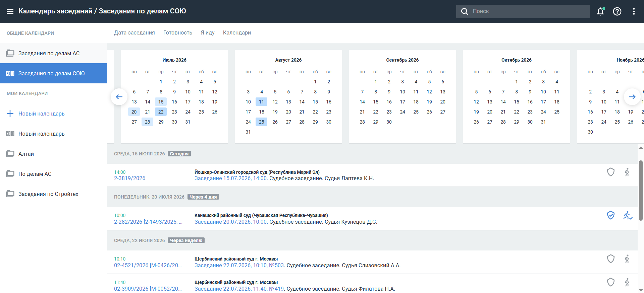Open case 02-4521/2026 link
The image size is (644, 293).
pos(148,265)
